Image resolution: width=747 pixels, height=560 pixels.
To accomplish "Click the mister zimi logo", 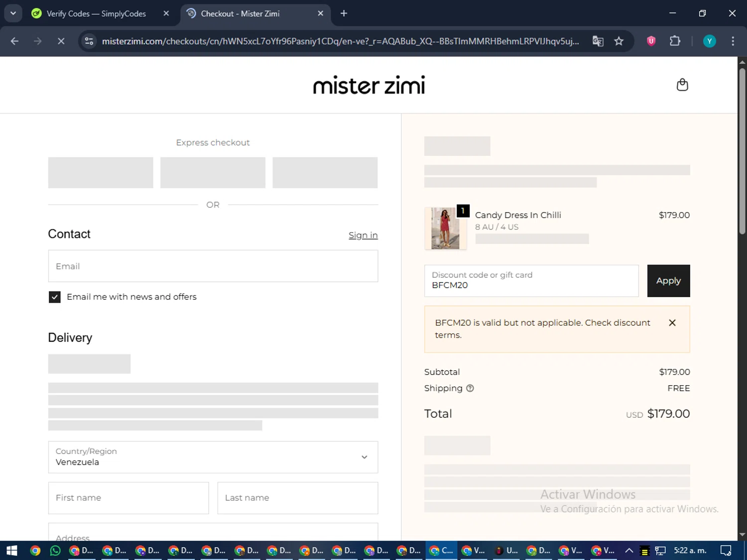I will 369,85.
